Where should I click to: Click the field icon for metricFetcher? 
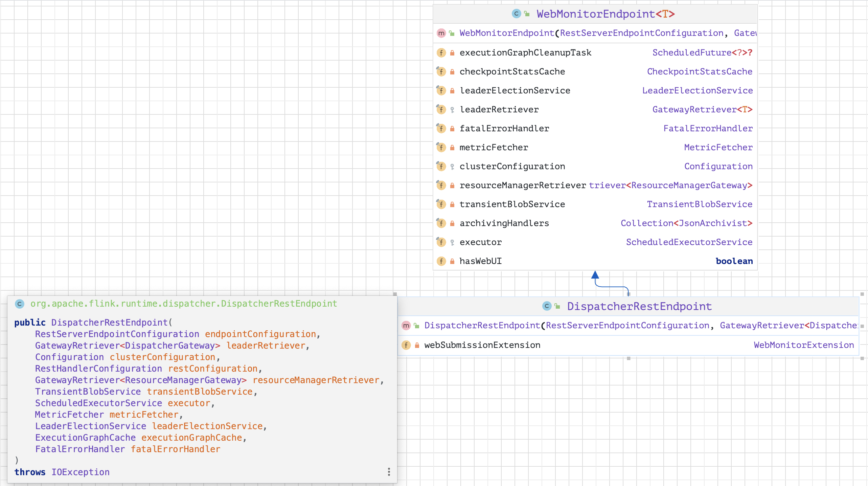pyautogui.click(x=441, y=148)
